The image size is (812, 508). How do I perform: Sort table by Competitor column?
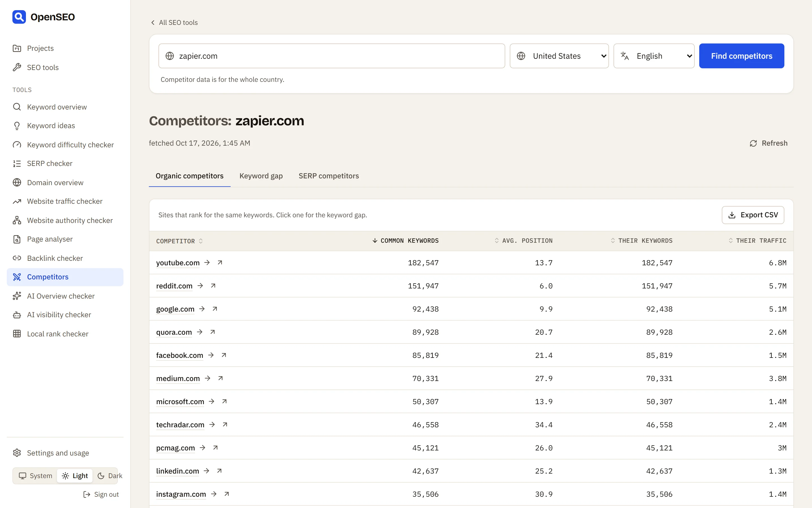pos(180,241)
